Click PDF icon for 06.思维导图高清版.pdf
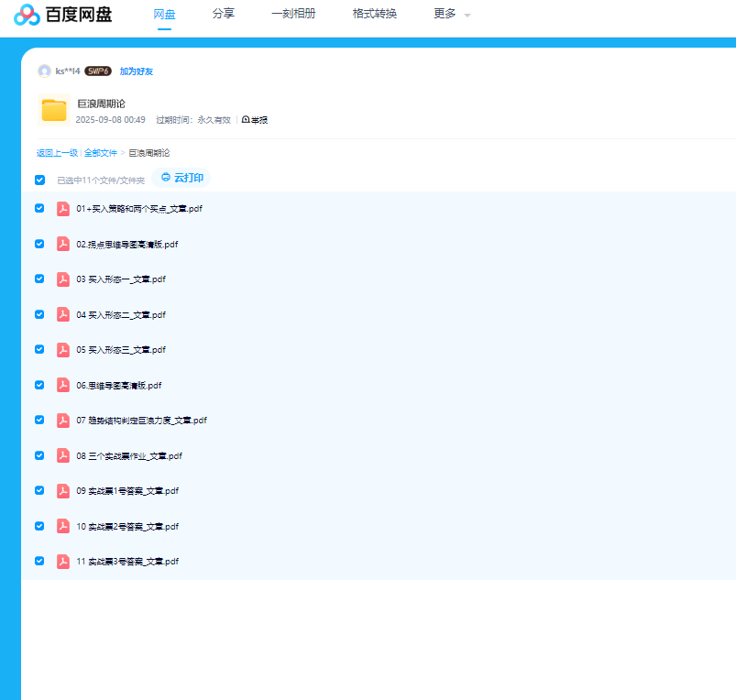Viewport: 736px width, 700px height. (63, 385)
